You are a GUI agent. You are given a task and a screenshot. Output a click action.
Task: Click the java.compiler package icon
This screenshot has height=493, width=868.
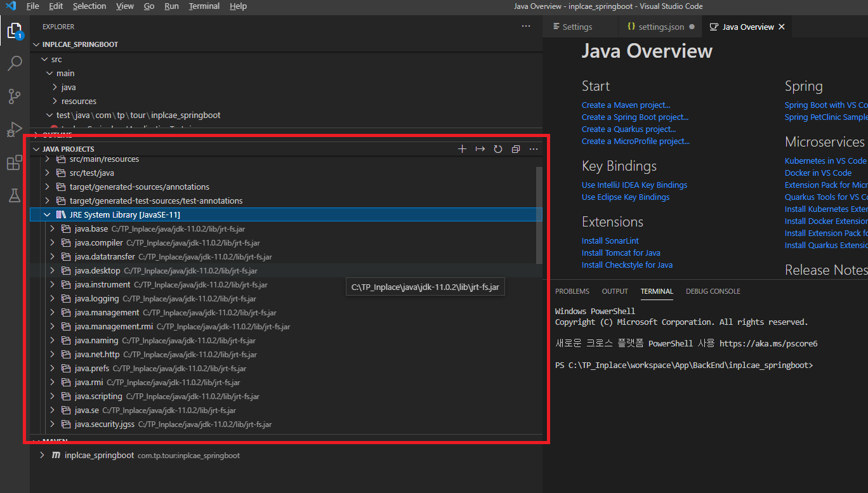click(66, 243)
